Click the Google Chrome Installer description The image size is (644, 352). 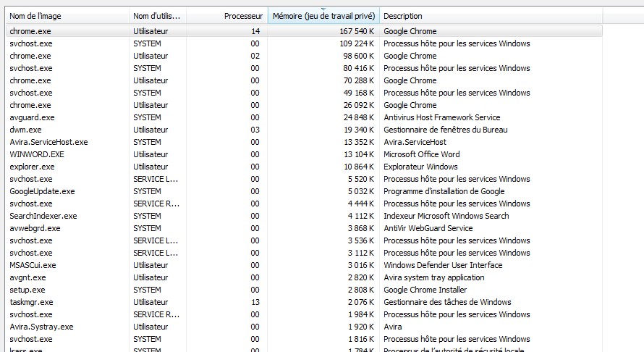pyautogui.click(x=425, y=290)
